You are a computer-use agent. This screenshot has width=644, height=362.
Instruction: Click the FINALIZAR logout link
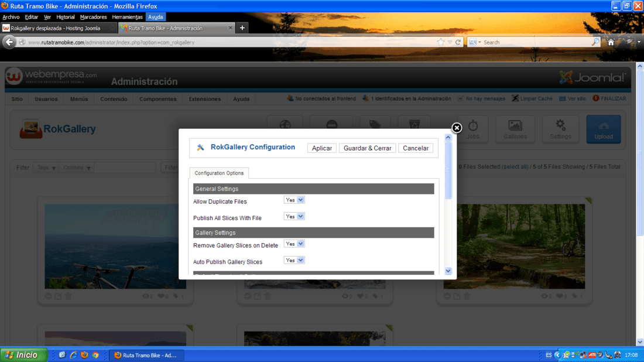click(609, 98)
